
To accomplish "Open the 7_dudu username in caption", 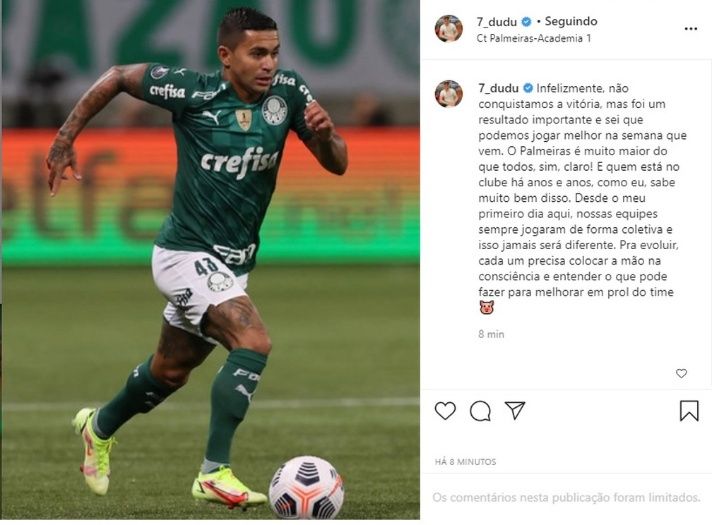I will (498, 88).
